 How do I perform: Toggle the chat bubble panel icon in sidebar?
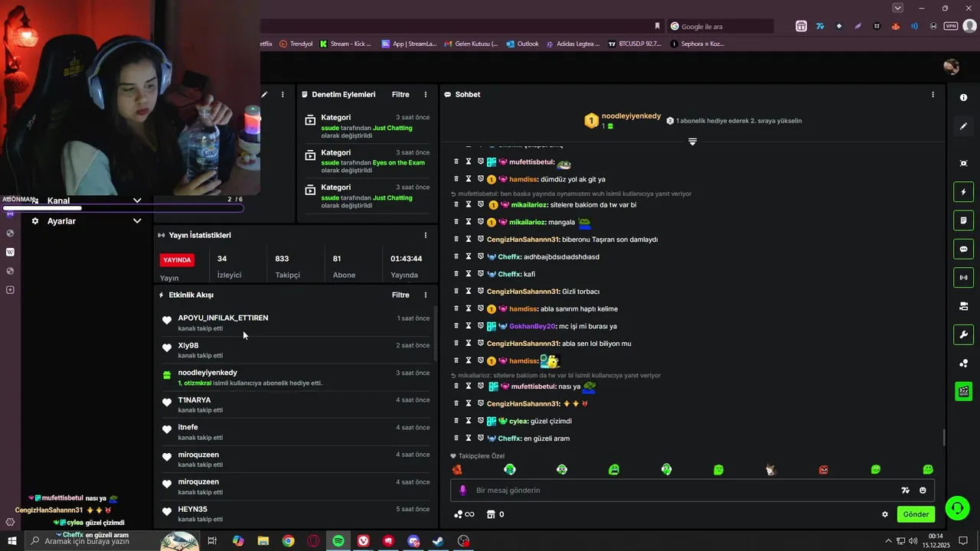coord(963,249)
